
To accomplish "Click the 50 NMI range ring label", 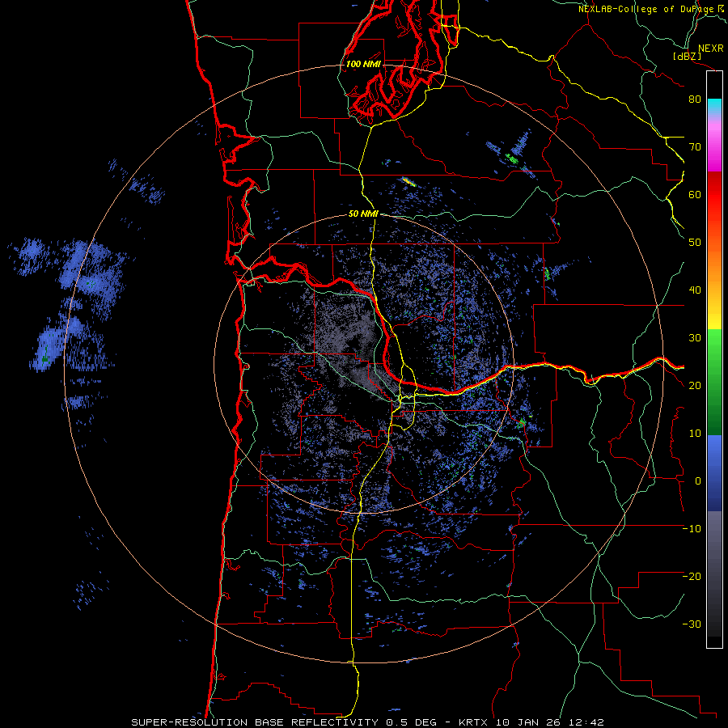I will pyautogui.click(x=363, y=214).
